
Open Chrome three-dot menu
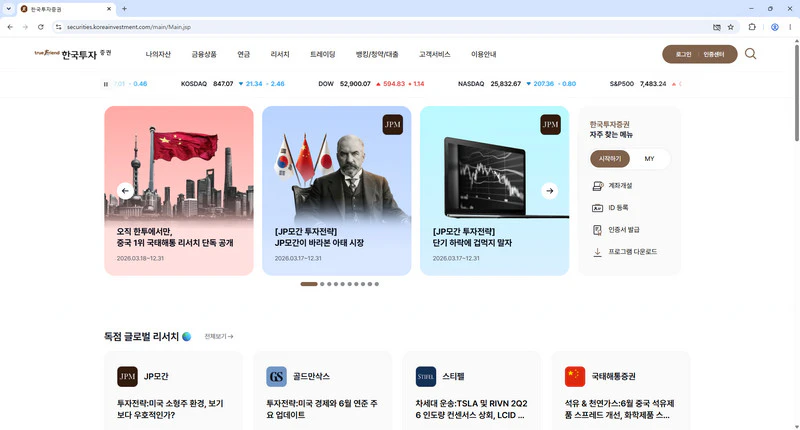pyautogui.click(x=790, y=27)
